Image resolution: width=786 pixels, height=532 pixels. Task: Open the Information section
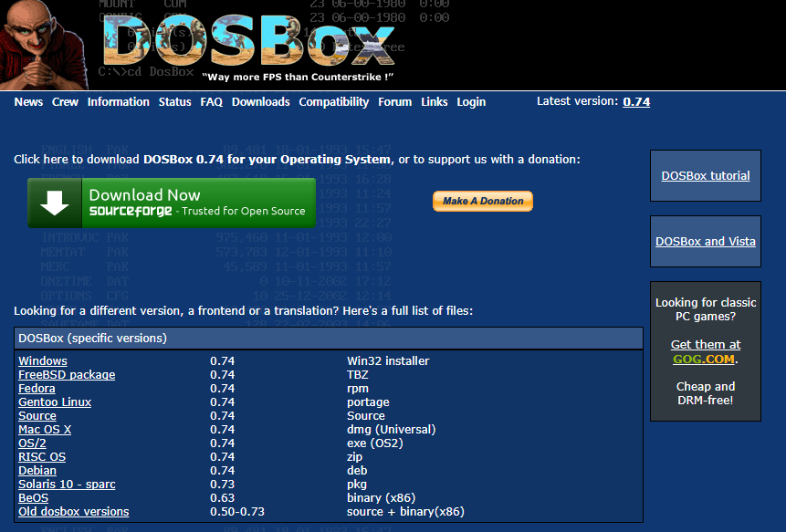click(x=119, y=102)
